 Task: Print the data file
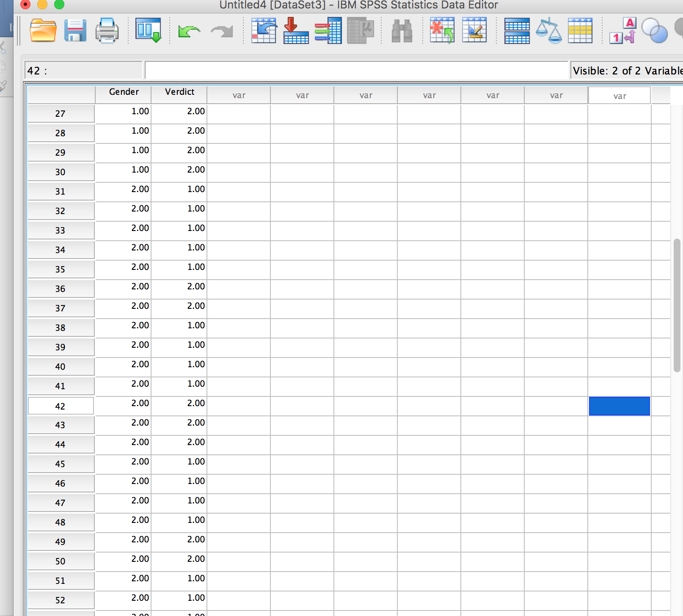(x=107, y=31)
